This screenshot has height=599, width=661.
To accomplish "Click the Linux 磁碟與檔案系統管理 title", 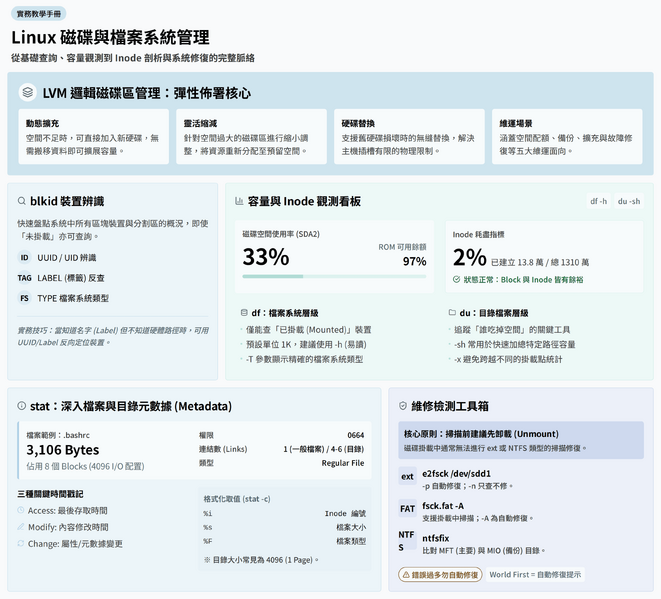I will click(110, 37).
